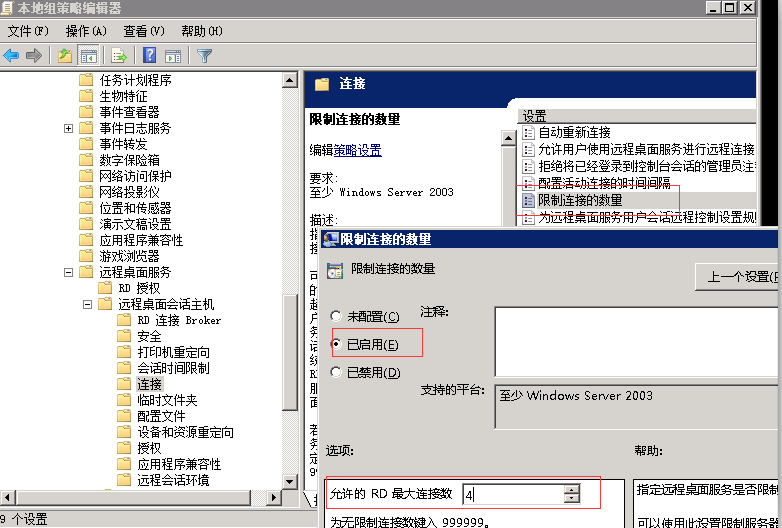This screenshot has height=528, width=782.
Task: Collapse the 远程桌面会话主机 tree node
Action: pyautogui.click(x=87, y=304)
